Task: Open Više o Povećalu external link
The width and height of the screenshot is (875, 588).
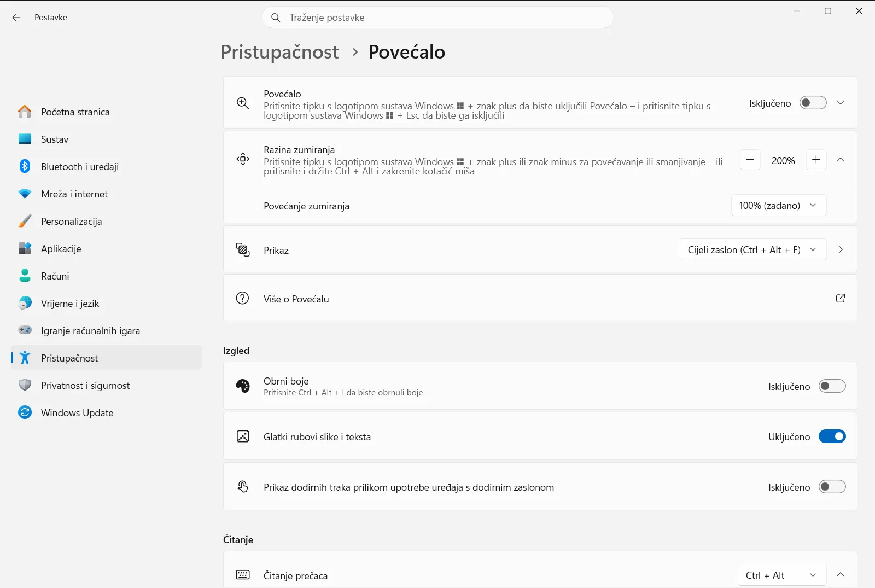Action: pos(841,298)
